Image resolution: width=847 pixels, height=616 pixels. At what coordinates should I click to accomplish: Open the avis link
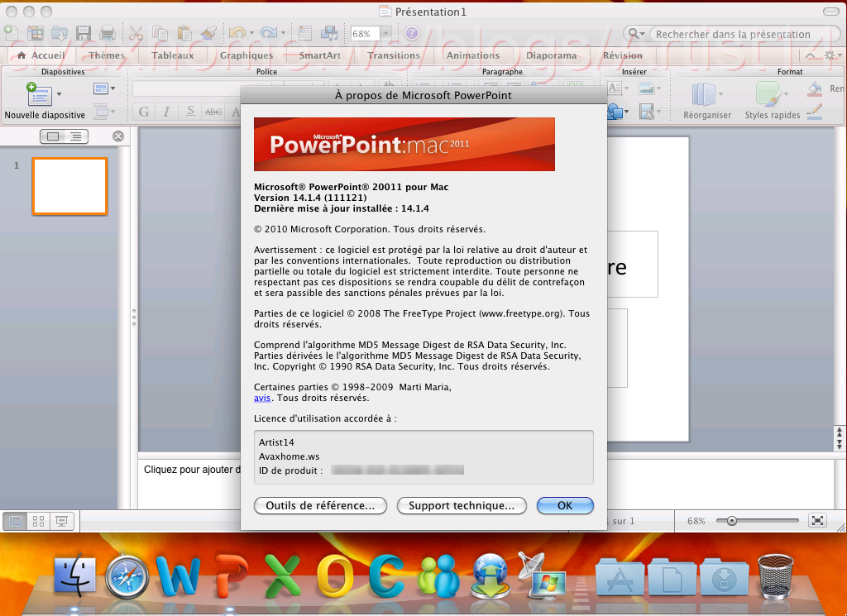coord(262,398)
